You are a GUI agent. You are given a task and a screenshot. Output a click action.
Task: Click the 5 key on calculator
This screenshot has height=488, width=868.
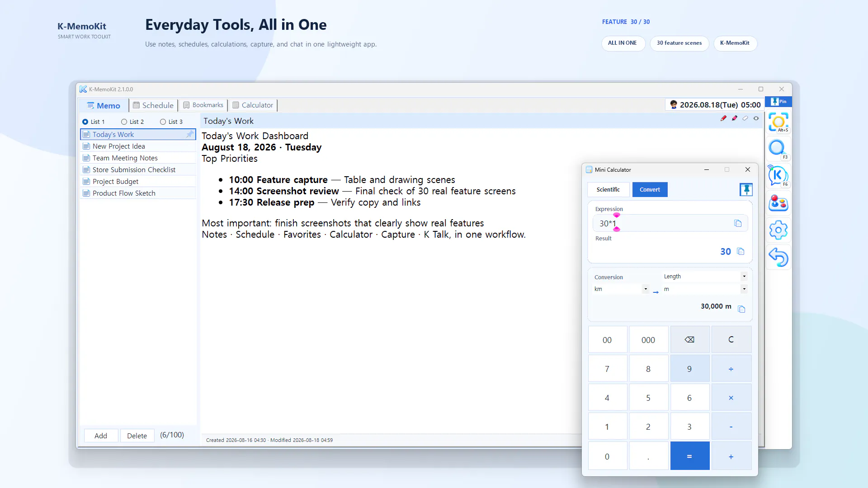[648, 398]
